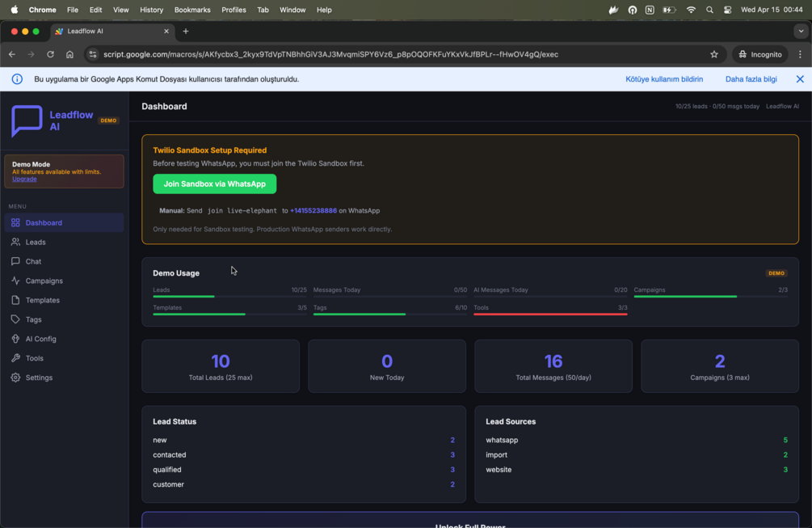This screenshot has height=528, width=812.
Task: Click the browser address bar URL
Action: point(330,54)
